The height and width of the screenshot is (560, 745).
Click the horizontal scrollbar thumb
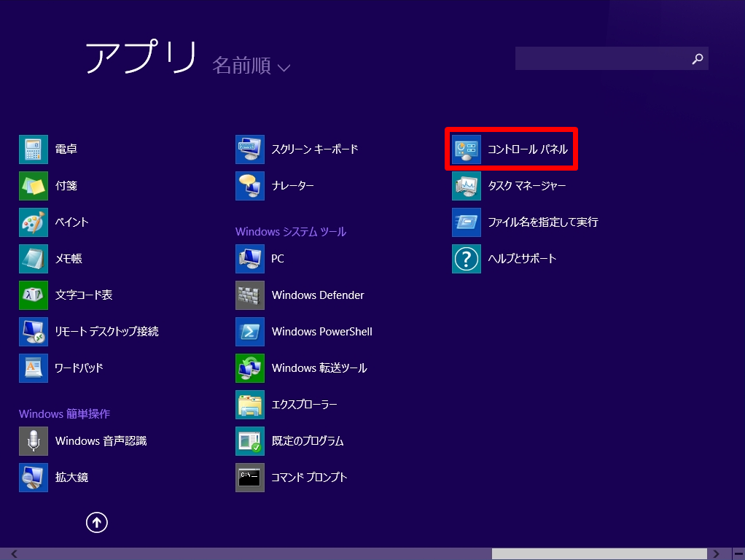[599, 554]
